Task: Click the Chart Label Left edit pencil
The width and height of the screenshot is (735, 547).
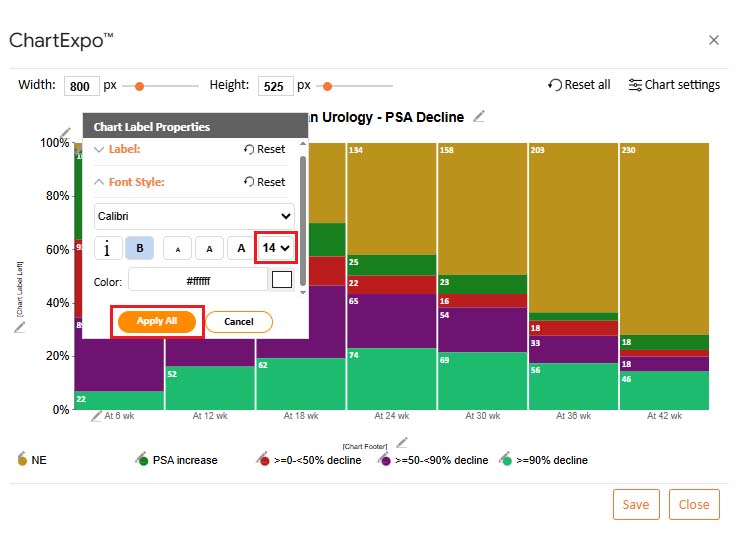Action: pos(20,327)
